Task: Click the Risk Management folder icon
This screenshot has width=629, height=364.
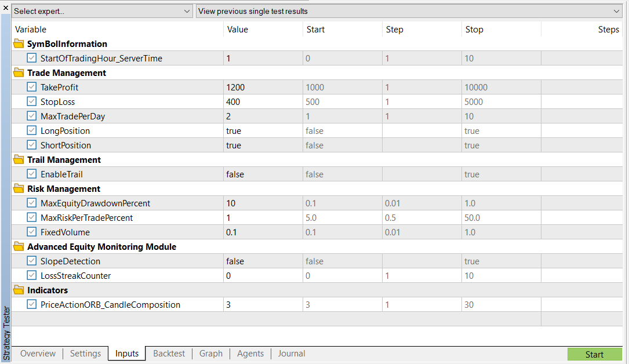Action: pos(18,189)
